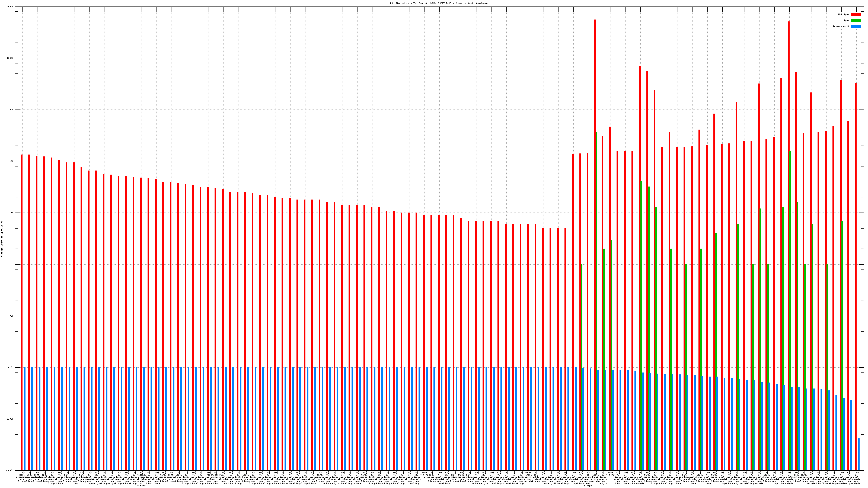
Task: Click the 1000 y-axis tick label
Action: [11, 110]
